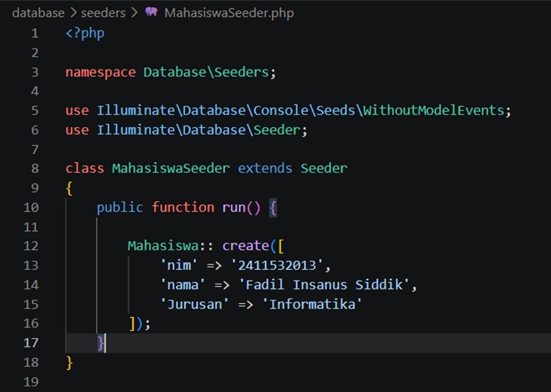Image resolution: width=551 pixels, height=392 pixels.
Task: Click line number 19 in gutter
Action: tap(31, 381)
